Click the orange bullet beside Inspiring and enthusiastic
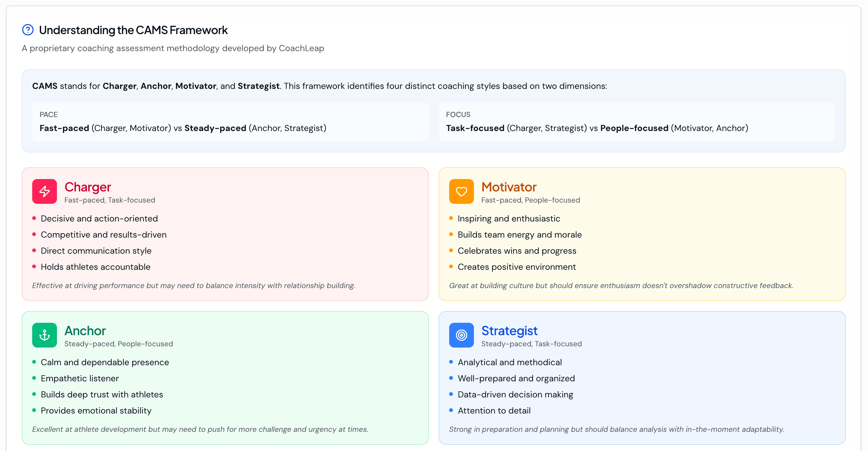 click(451, 218)
